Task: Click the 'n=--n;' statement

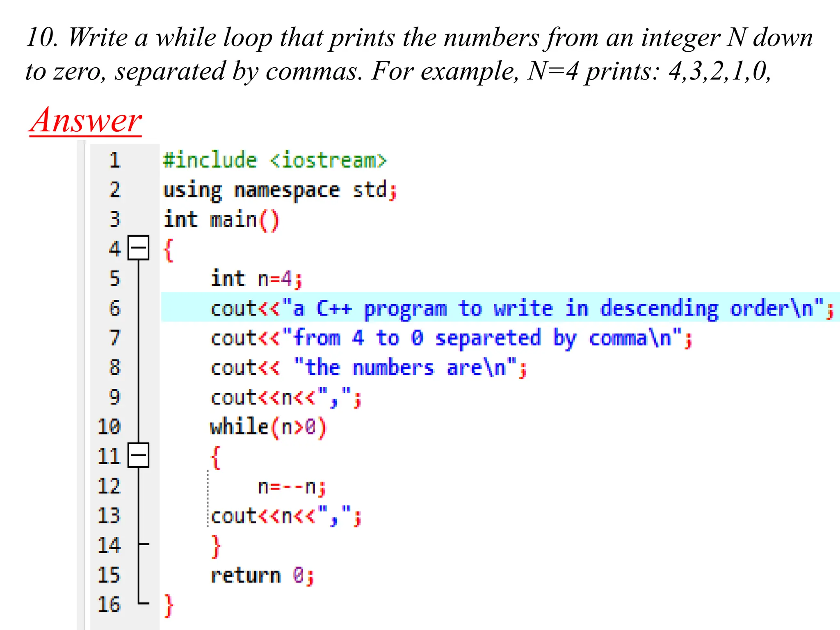Action: (x=292, y=487)
